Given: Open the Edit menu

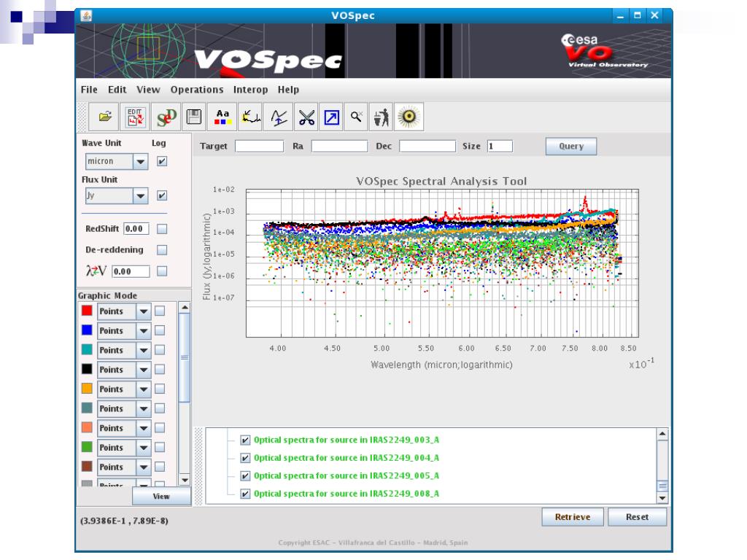Looking at the screenshot, I should pos(117,90).
